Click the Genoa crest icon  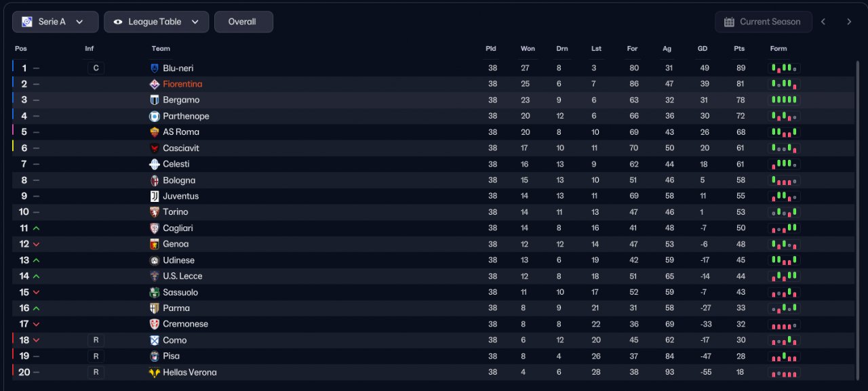click(x=155, y=244)
